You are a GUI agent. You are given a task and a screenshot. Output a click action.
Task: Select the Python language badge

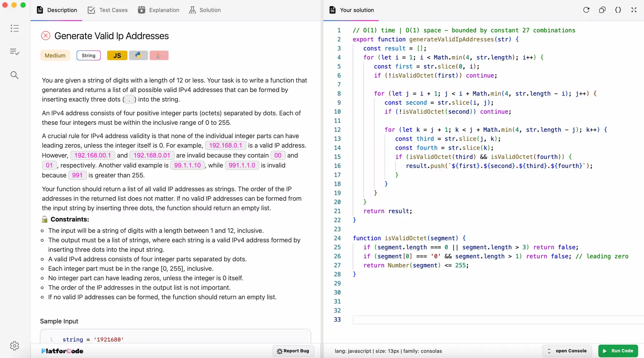[x=138, y=55]
